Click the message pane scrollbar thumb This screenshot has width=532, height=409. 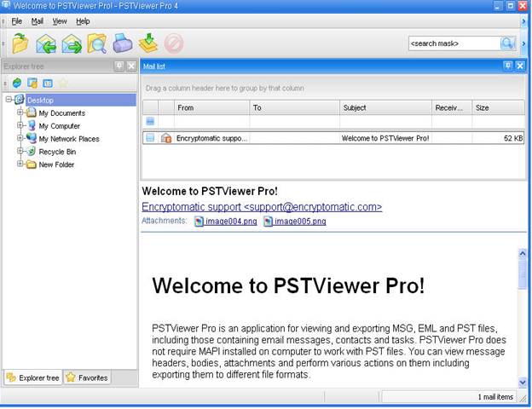point(523,274)
